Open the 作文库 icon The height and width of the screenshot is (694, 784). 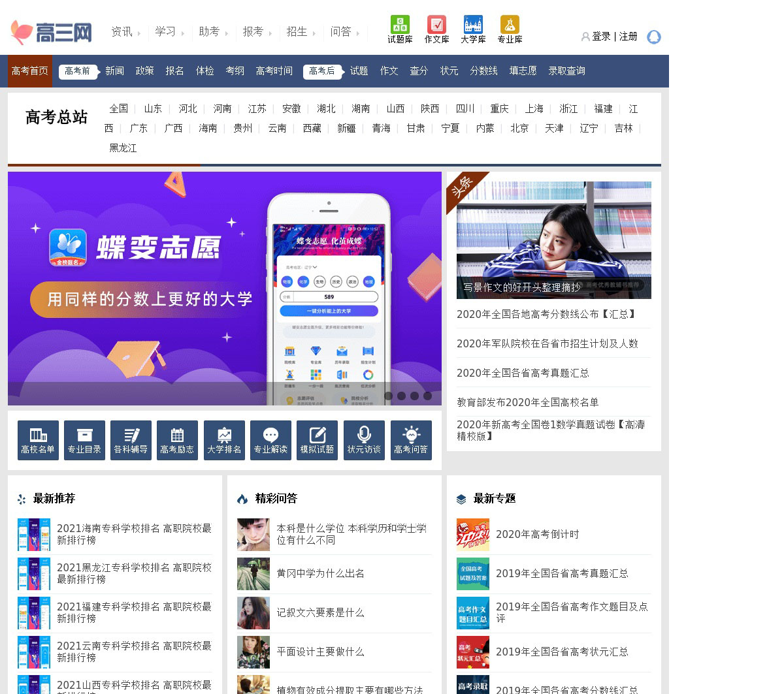(436, 25)
